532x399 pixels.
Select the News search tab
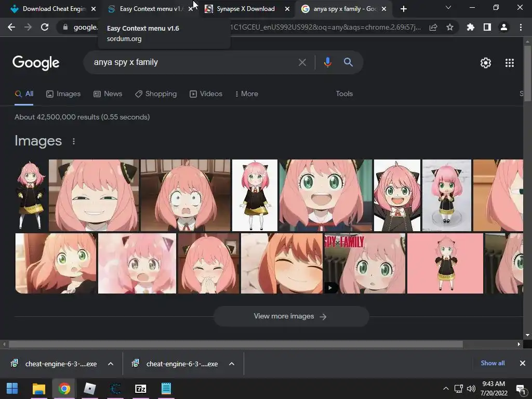tap(108, 94)
